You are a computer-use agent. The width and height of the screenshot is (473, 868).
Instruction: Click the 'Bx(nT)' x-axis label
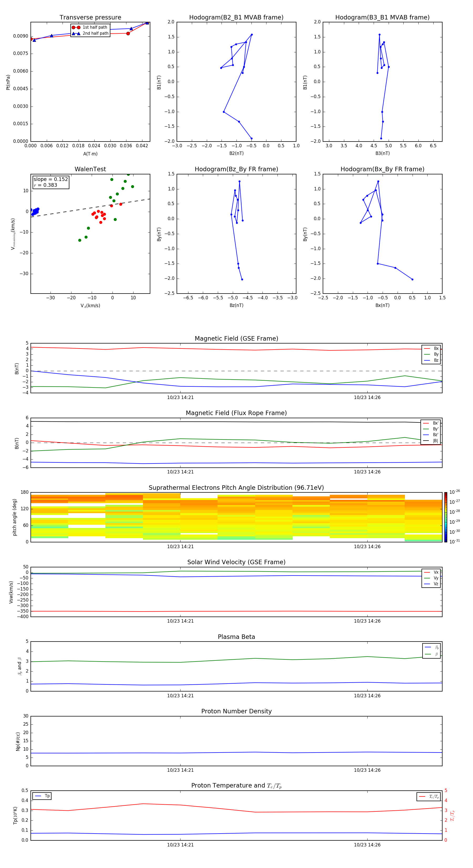382,305
